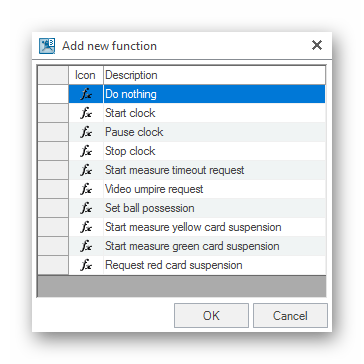The height and width of the screenshot is (364, 364).
Task: Dismiss the dialog with Cancel
Action: pyautogui.click(x=290, y=315)
